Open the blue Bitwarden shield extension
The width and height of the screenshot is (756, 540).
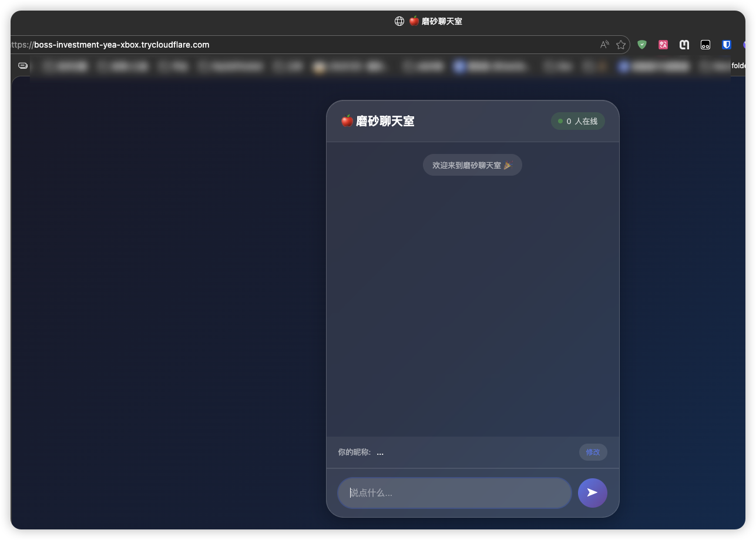click(x=727, y=45)
